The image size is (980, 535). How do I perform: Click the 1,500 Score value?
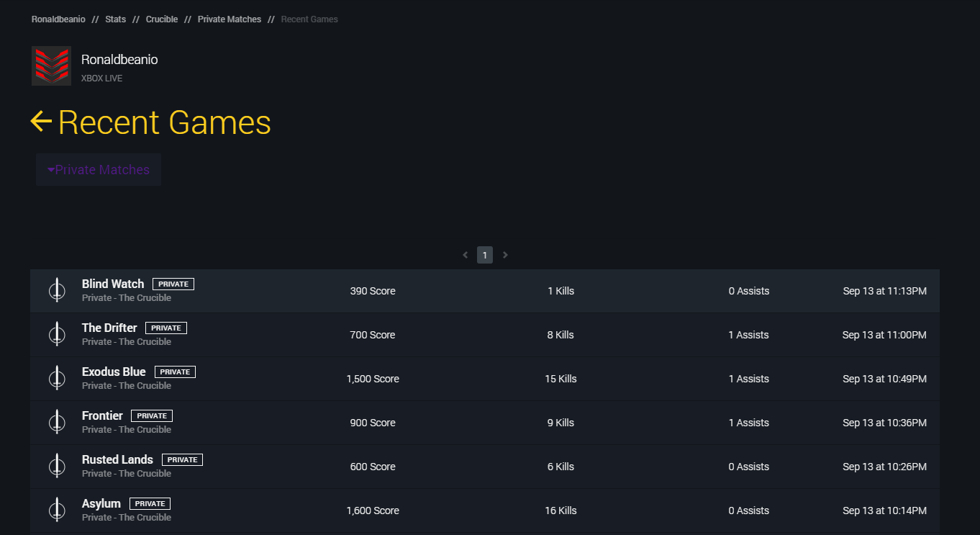[x=373, y=379]
